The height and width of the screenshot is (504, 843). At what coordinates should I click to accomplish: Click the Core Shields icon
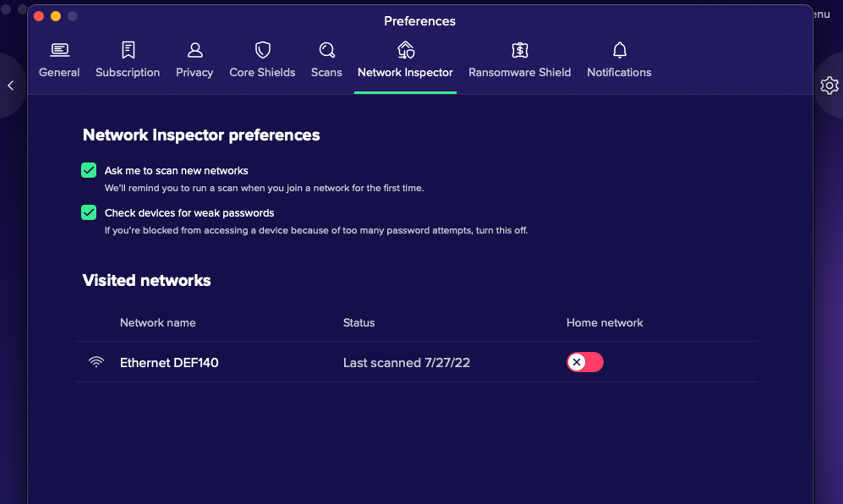[262, 49]
